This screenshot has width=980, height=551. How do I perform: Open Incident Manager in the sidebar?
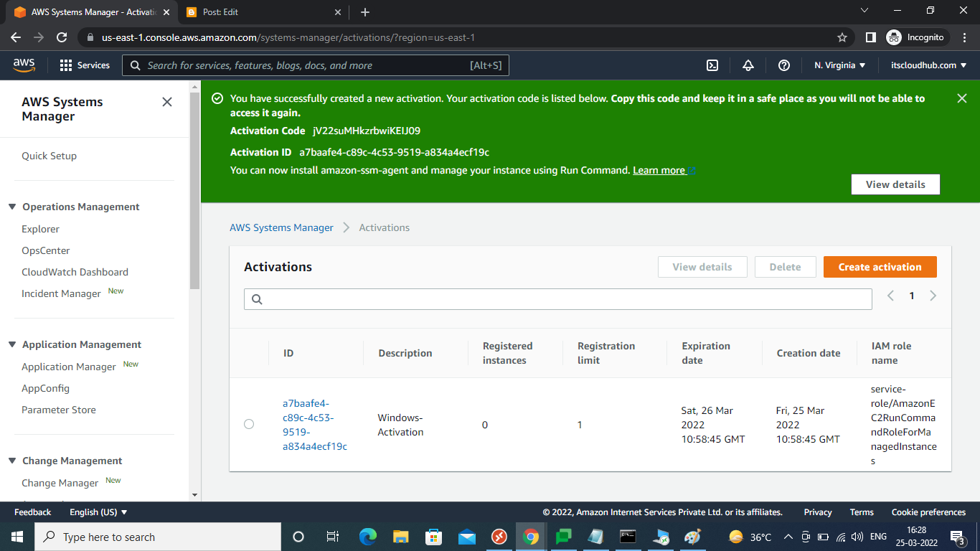click(x=61, y=293)
